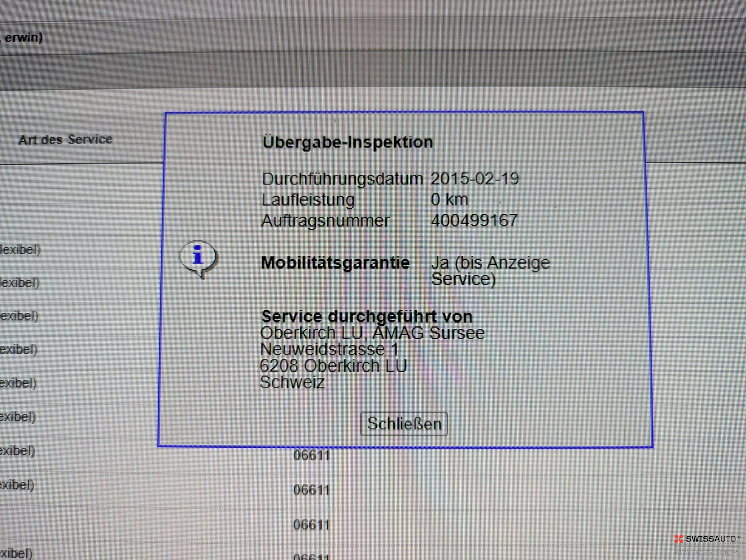Click the Oberkirch LU, AMAG Sursee line
The height and width of the screenshot is (560, 746).
tap(372, 333)
